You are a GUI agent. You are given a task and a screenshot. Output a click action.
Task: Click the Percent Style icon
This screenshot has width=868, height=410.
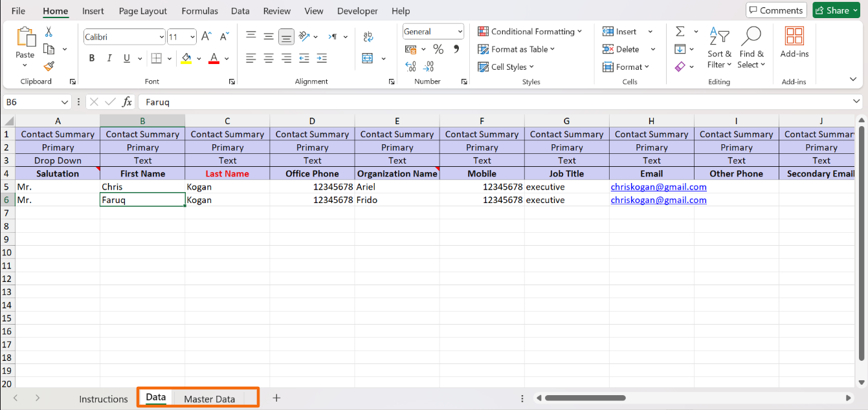click(438, 49)
